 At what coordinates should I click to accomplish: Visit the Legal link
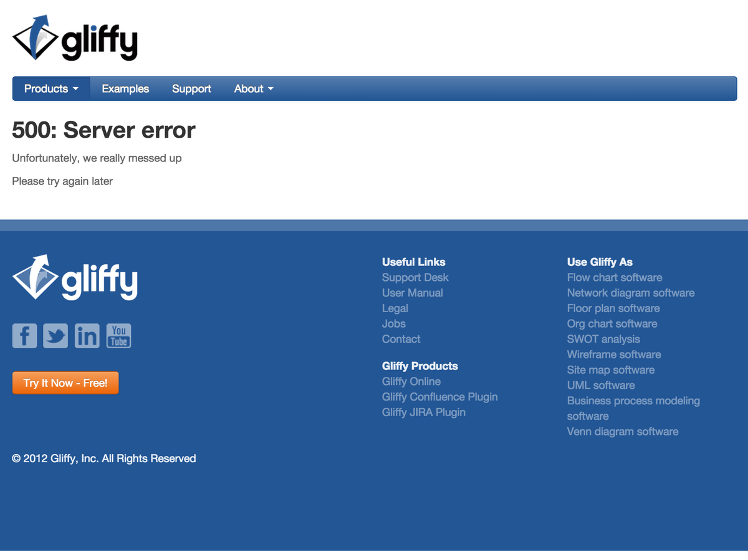395,308
